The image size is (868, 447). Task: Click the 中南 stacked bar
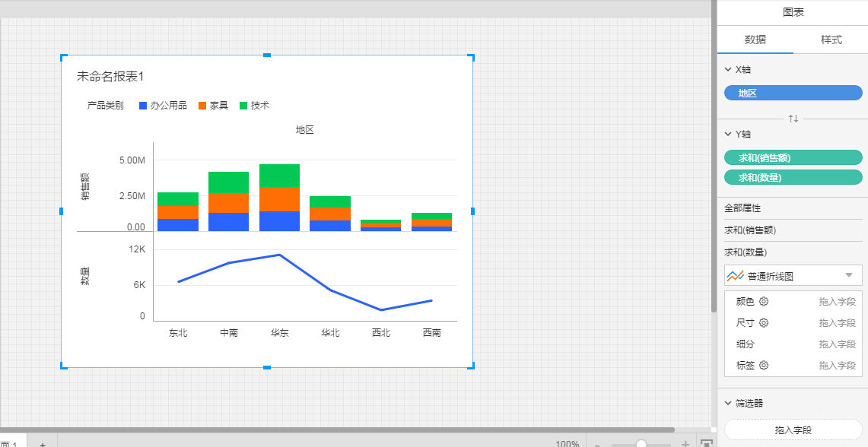point(229,201)
